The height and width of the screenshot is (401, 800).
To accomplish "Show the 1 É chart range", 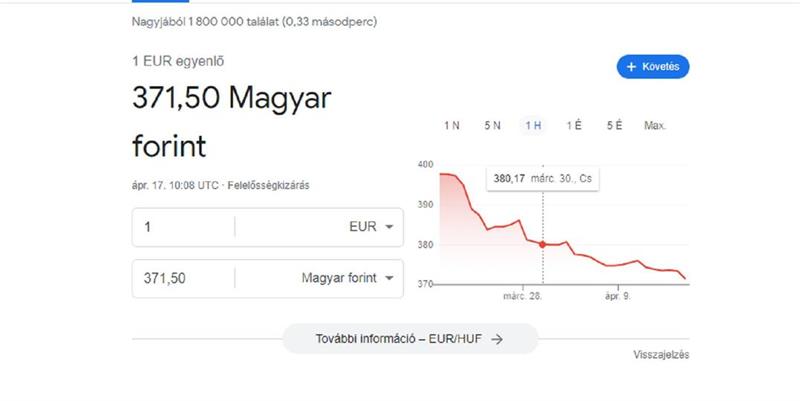I will [574, 126].
